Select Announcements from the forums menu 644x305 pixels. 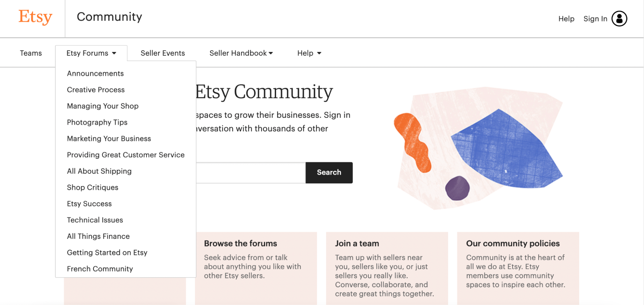pos(95,73)
